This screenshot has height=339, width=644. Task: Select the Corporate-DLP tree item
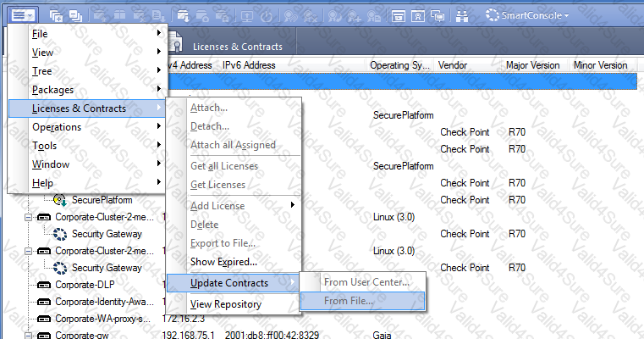tap(85, 285)
